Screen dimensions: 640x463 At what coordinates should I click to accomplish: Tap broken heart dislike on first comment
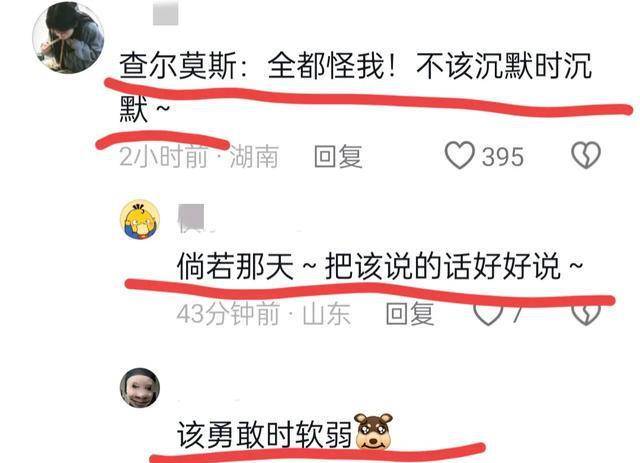click(586, 155)
